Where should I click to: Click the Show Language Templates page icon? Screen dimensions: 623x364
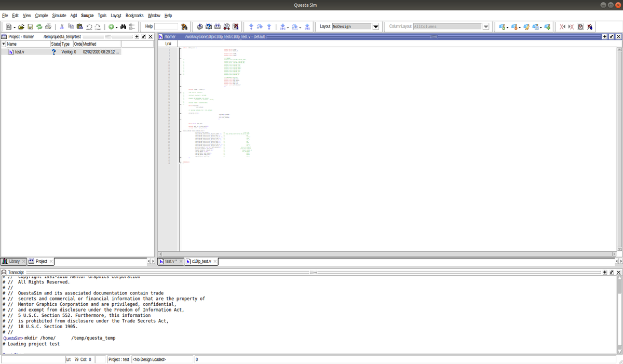[580, 26]
